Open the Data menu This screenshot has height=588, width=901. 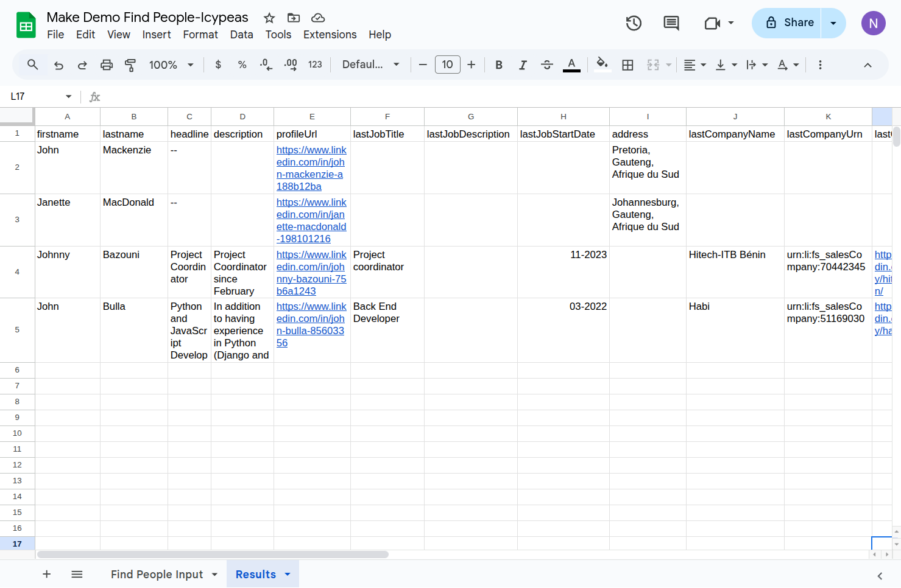(241, 35)
